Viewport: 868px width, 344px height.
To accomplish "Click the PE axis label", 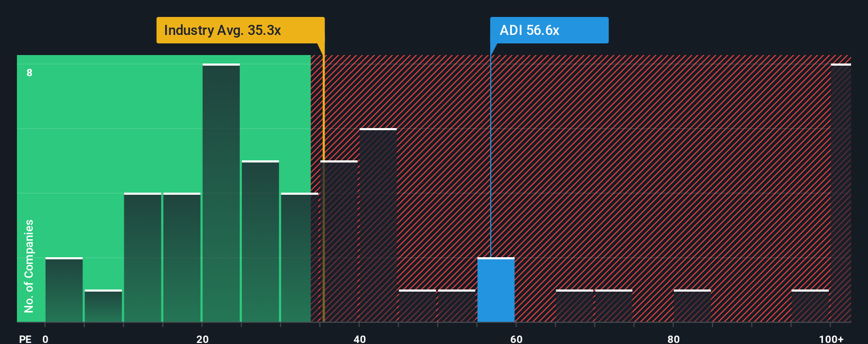I will click(x=25, y=339).
